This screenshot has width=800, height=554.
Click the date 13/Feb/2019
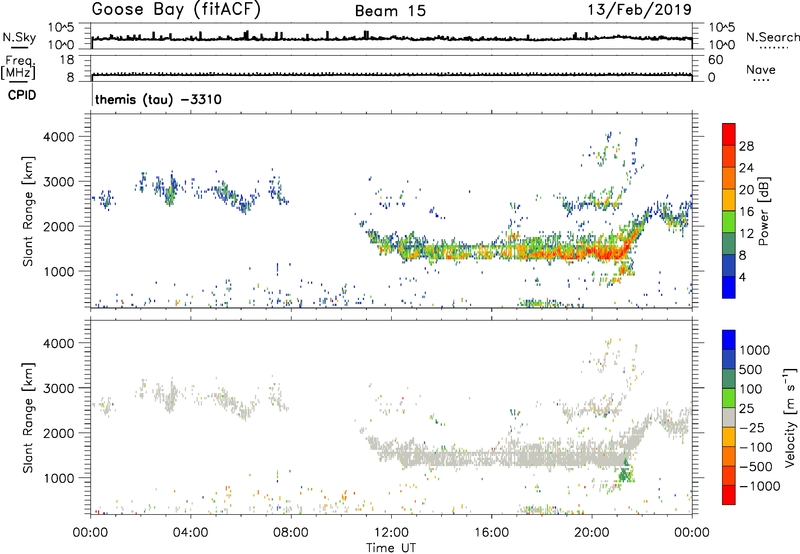(x=640, y=9)
